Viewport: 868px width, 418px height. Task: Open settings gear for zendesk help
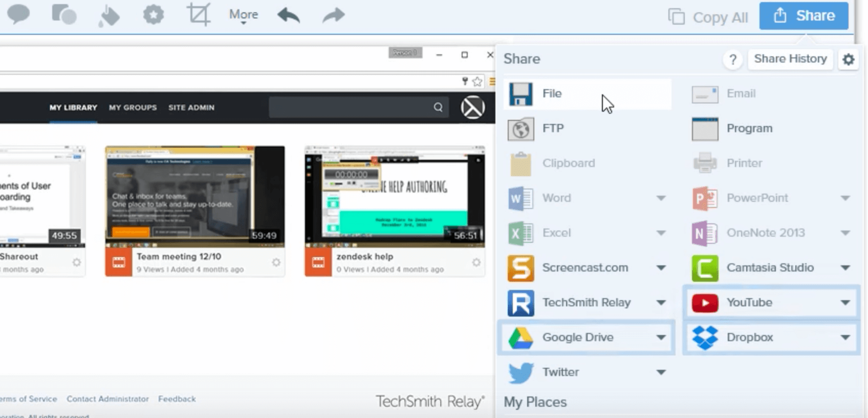pos(476,262)
